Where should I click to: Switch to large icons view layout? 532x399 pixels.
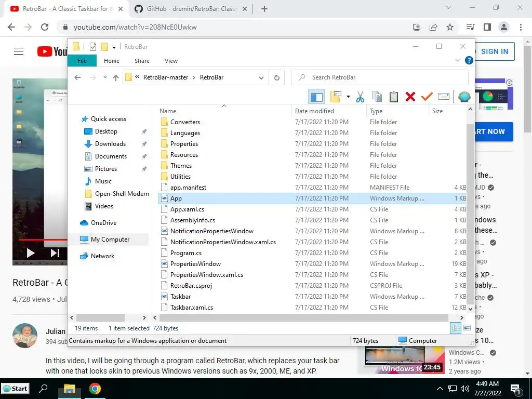point(467,328)
